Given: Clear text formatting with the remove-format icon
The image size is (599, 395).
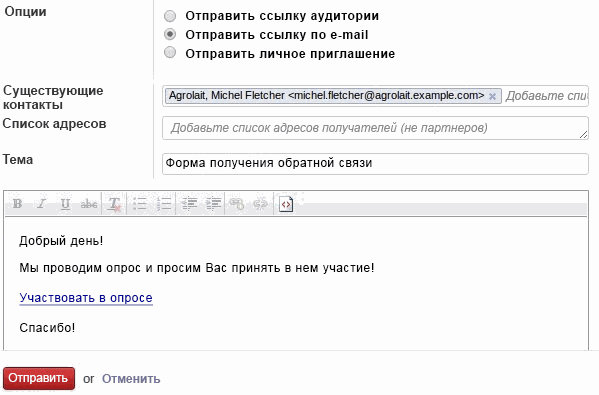Looking at the screenshot, I should pyautogui.click(x=114, y=204).
